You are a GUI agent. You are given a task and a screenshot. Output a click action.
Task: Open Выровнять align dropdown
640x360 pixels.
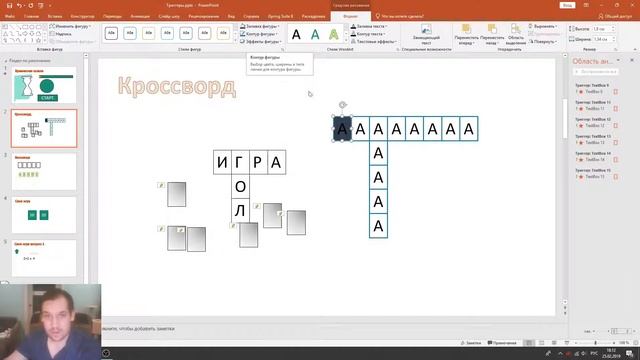pos(543,26)
